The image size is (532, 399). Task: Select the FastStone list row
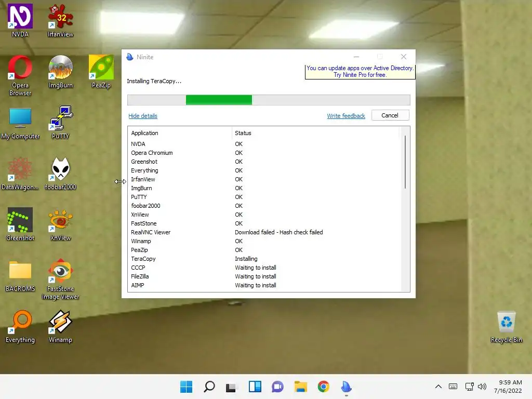point(264,223)
